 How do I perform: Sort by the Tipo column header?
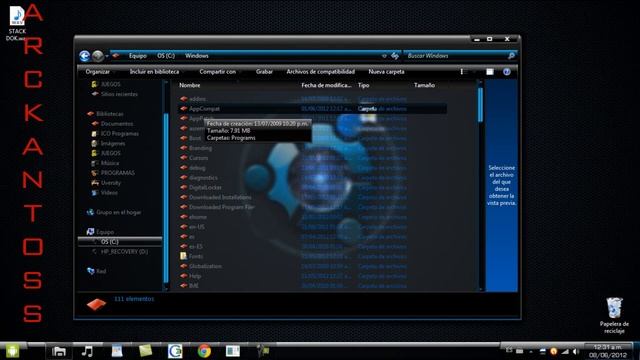tap(363, 85)
